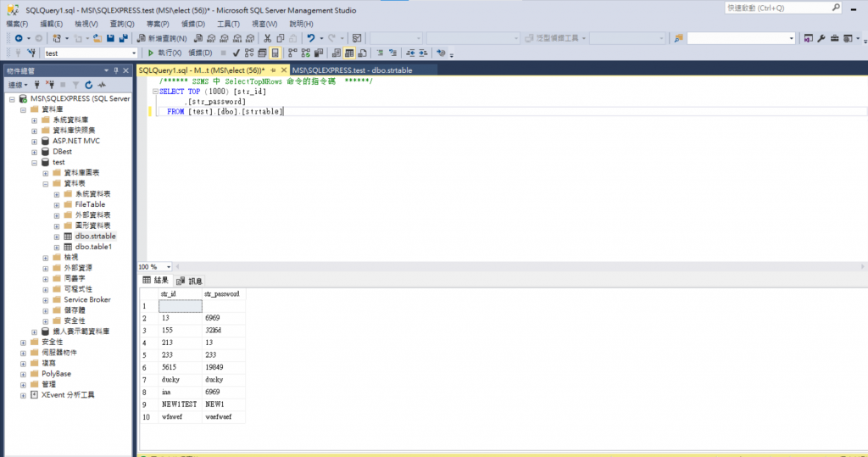The height and width of the screenshot is (457, 868).
Task: Click the str_password column header
Action: 224,294
